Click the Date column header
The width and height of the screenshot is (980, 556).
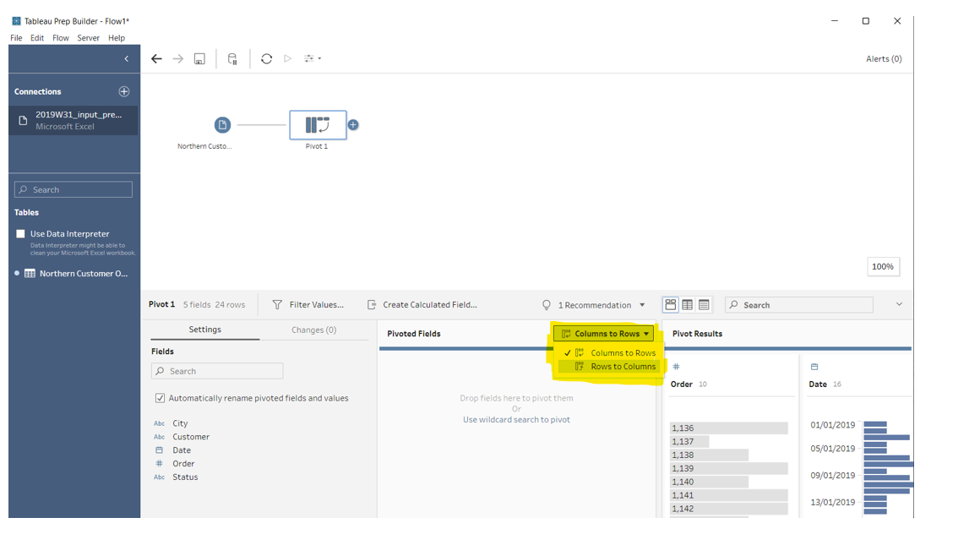coord(818,384)
